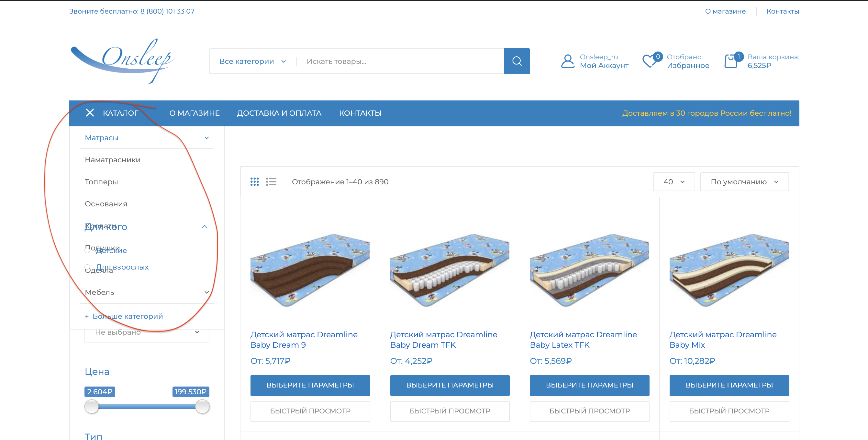Click БЫСТРЫЙ ПРОСМОТР for Baby Mix
This screenshot has height=440, width=868.
point(729,411)
